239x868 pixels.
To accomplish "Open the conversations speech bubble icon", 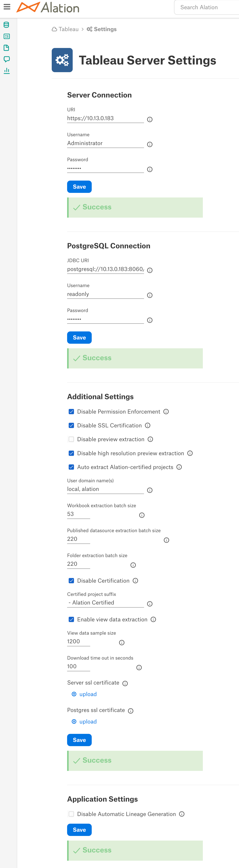I will (x=6, y=59).
